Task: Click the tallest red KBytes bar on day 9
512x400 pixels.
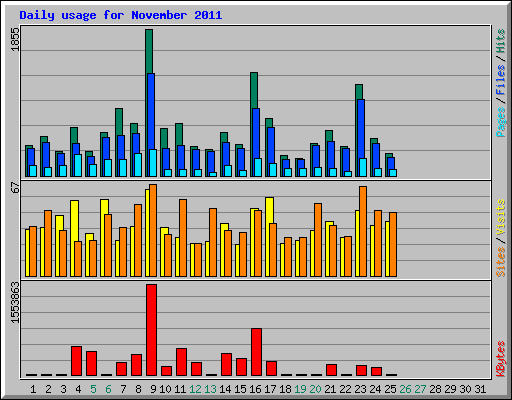Action: pos(151,330)
